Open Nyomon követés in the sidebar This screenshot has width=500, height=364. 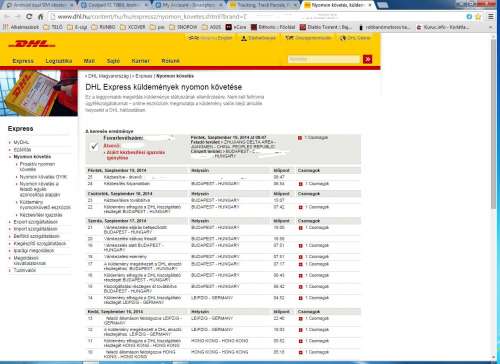tap(32, 157)
